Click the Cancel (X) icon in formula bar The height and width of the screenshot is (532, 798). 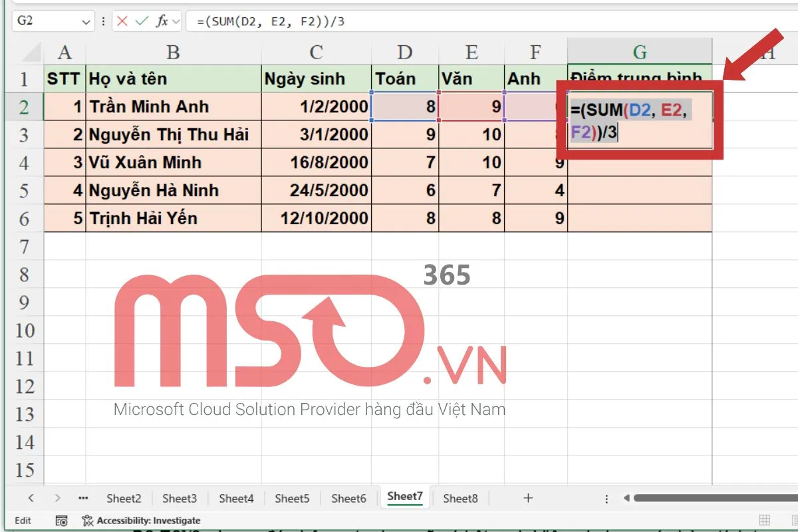(x=122, y=21)
